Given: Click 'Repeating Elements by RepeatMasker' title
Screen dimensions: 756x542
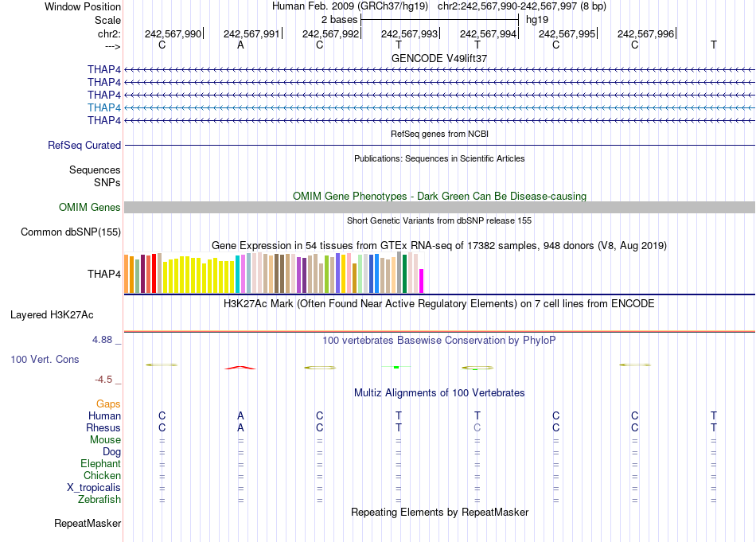Looking at the screenshot, I should click(x=440, y=512).
